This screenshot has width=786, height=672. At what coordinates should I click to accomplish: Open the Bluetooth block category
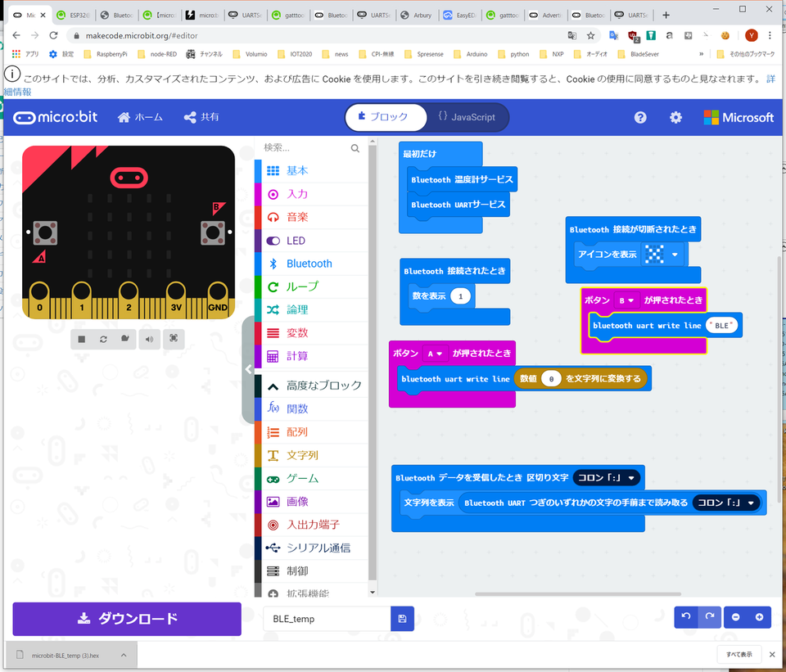[309, 264]
